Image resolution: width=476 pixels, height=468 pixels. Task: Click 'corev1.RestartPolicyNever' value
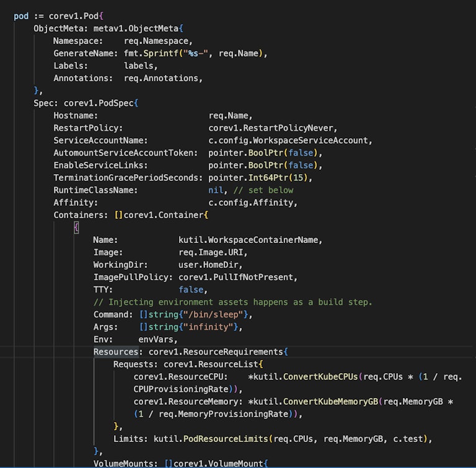[x=271, y=128]
